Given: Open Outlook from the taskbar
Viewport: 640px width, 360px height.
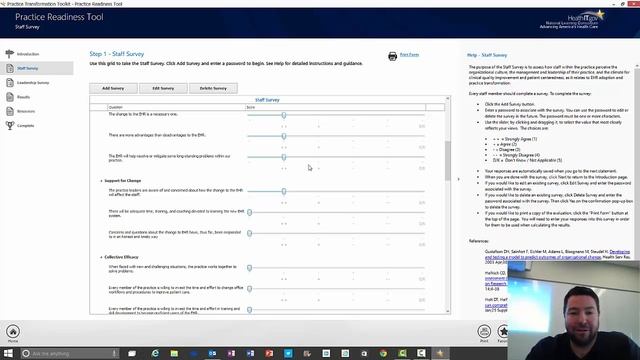Looking at the screenshot, I should pos(212,353).
